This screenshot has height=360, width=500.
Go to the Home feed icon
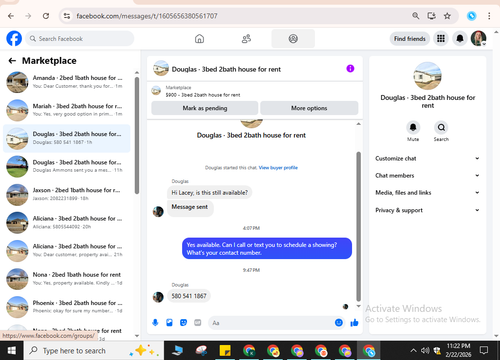pyautogui.click(x=199, y=39)
